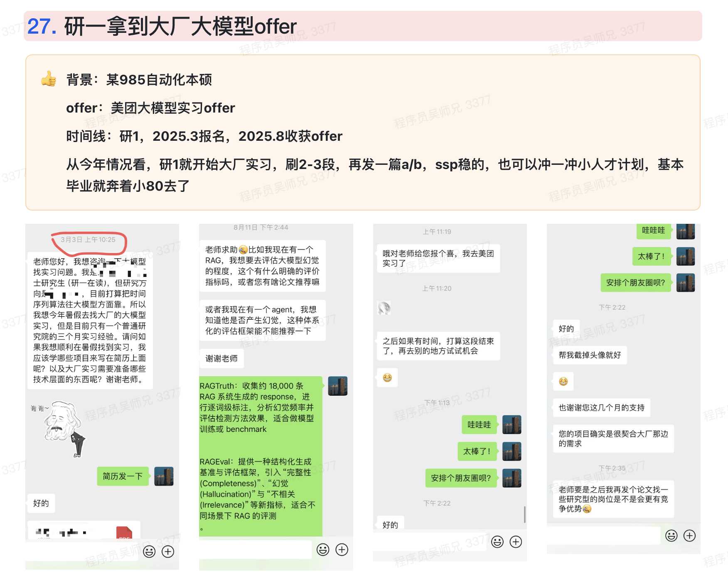Image resolution: width=728 pixels, height=583 pixels.
Task: Click scrollbar in third chat screenshot
Action: pos(525,514)
